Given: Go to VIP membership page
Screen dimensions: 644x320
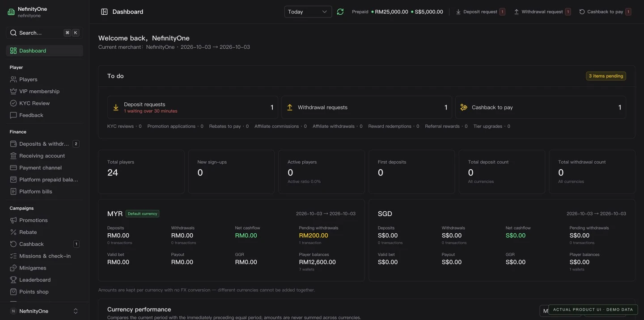Looking at the screenshot, I should pyautogui.click(x=44, y=91).
